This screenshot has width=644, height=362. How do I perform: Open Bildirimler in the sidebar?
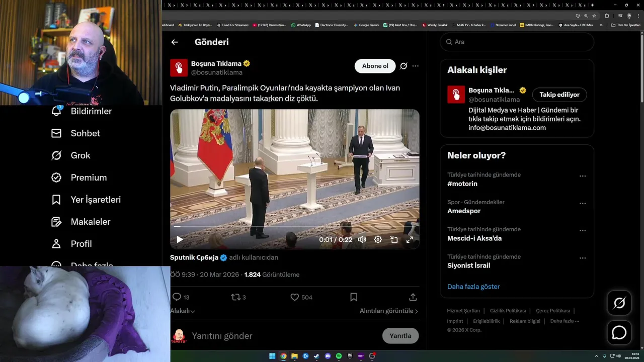click(82, 111)
